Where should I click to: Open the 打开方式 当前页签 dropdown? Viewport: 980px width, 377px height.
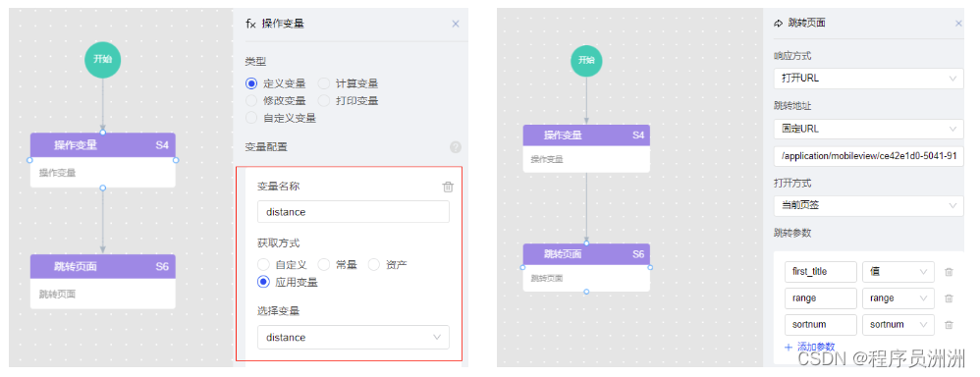868,205
